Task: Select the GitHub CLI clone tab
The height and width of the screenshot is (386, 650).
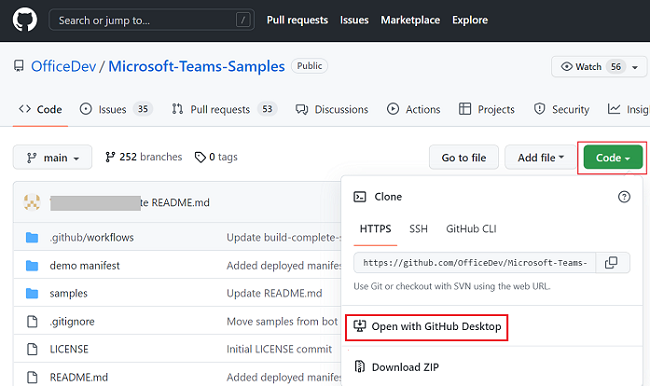Action: [x=471, y=229]
